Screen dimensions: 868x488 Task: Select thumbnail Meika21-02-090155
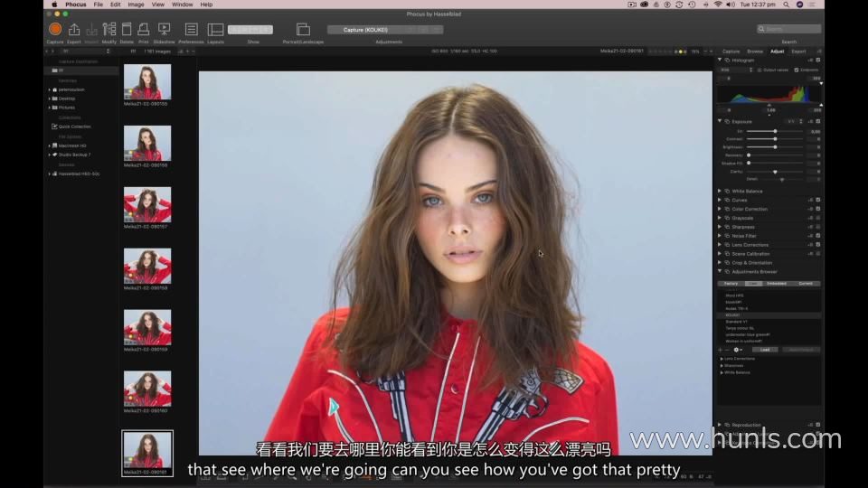click(147, 82)
